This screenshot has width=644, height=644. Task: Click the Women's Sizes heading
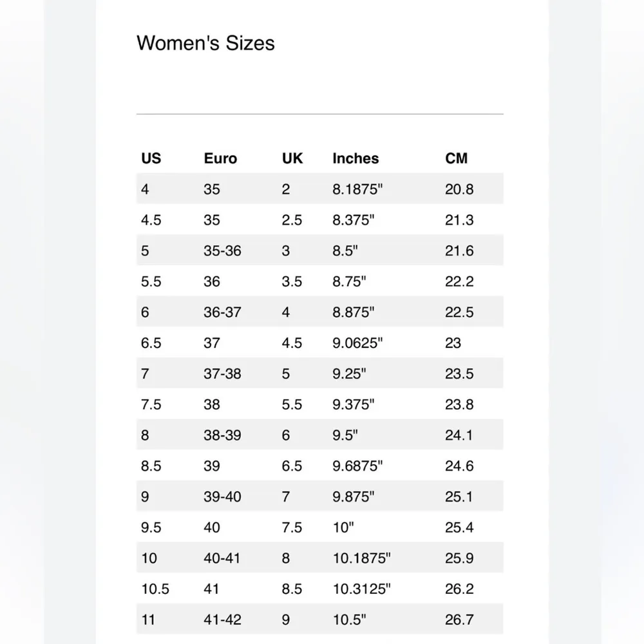[205, 43]
